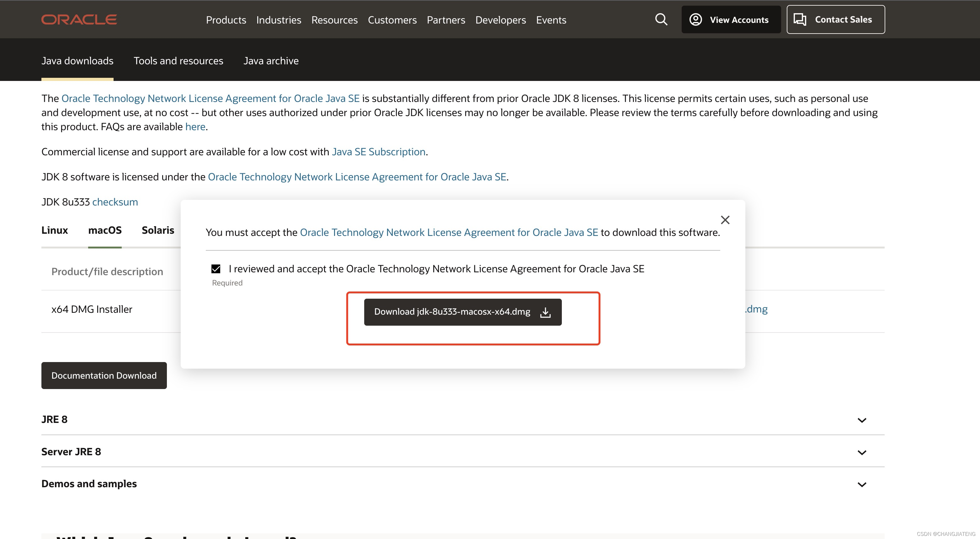Viewport: 980px width, 539px height.
Task: Click the 'Demos and samples' heading
Action: pos(89,483)
